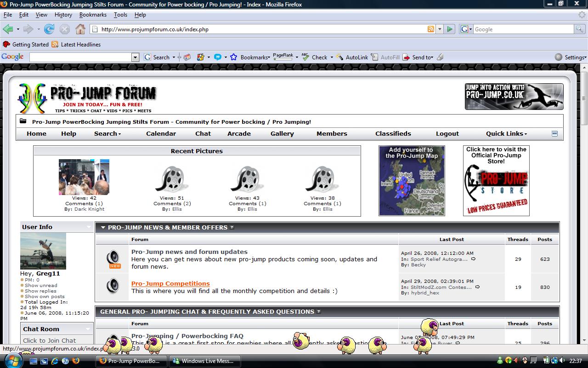Click the RSS feed icon in address bar
This screenshot has width=588, height=368.
(x=431, y=29)
